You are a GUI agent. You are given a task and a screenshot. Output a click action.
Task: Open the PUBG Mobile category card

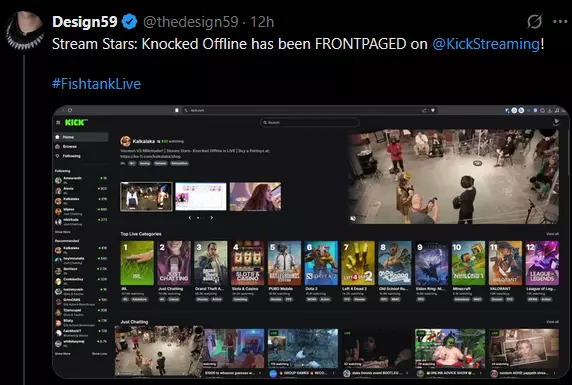[x=285, y=263]
